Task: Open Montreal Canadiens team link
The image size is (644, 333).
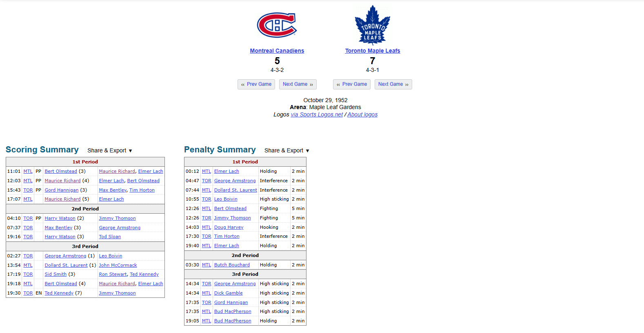Action: [277, 51]
